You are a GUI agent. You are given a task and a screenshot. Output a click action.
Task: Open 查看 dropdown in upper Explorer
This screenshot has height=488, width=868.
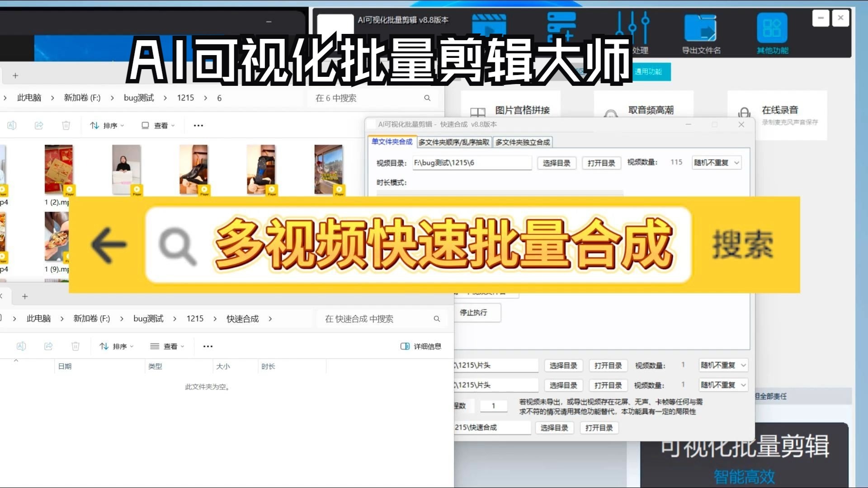click(x=158, y=125)
